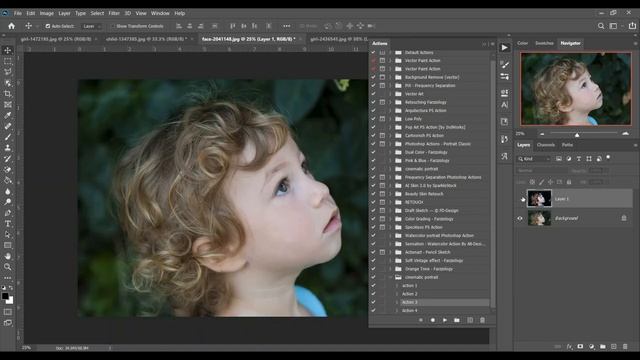Toggle checkmark for Action 3

click(x=373, y=302)
